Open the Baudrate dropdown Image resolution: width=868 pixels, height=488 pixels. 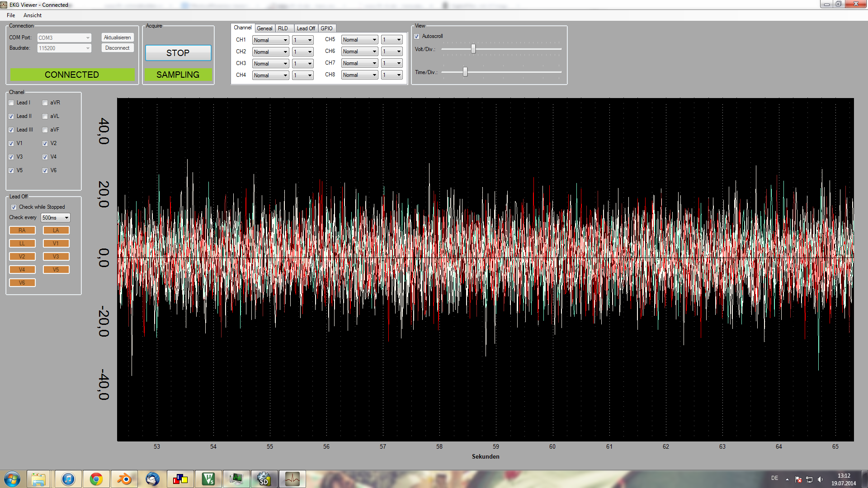coord(64,48)
